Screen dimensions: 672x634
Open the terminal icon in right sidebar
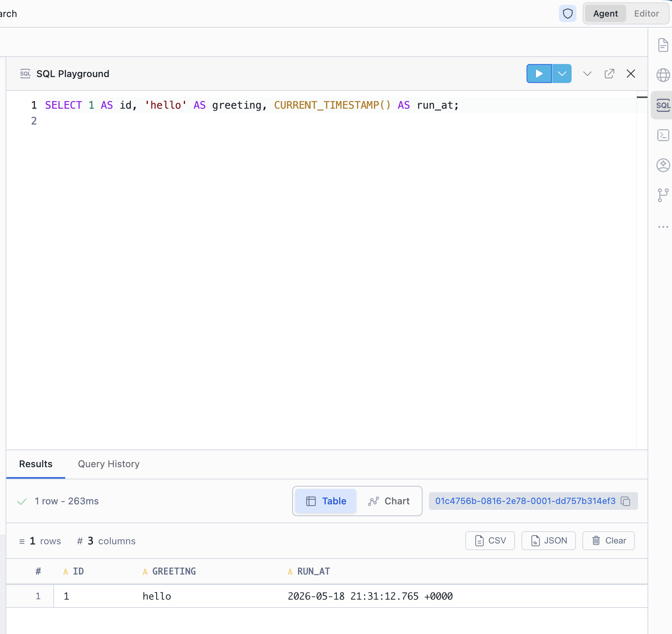coord(663,135)
